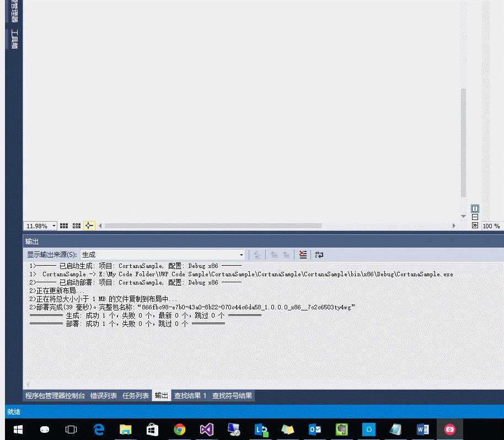This screenshot has height=440, width=504.
Task: Open the Windows Store from the taskbar
Action: (152, 430)
